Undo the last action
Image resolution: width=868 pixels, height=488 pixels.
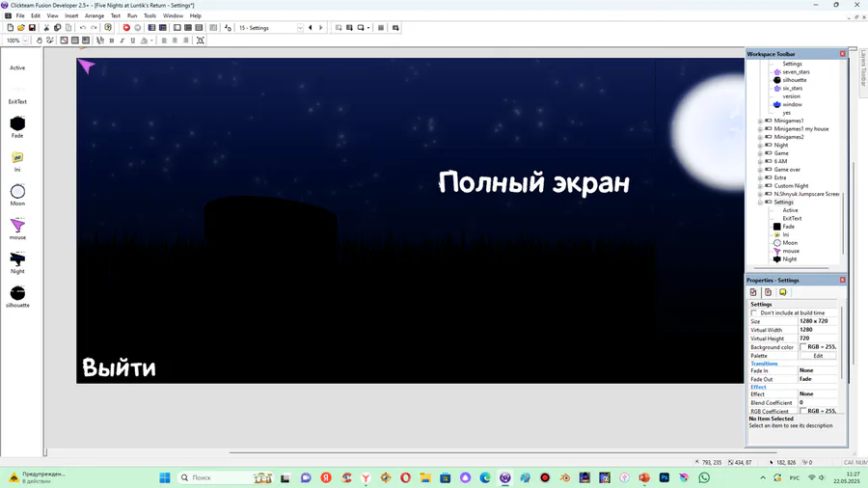pyautogui.click(x=83, y=28)
